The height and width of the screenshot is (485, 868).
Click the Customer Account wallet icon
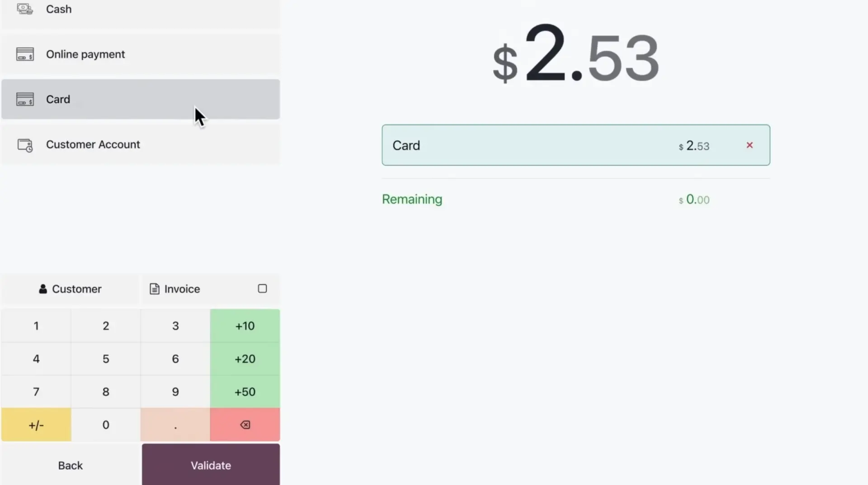point(25,145)
